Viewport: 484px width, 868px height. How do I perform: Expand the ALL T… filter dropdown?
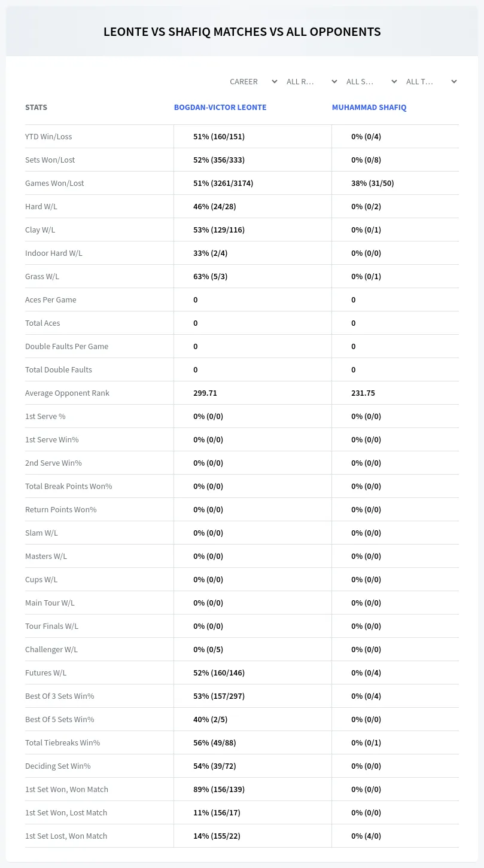(x=430, y=81)
